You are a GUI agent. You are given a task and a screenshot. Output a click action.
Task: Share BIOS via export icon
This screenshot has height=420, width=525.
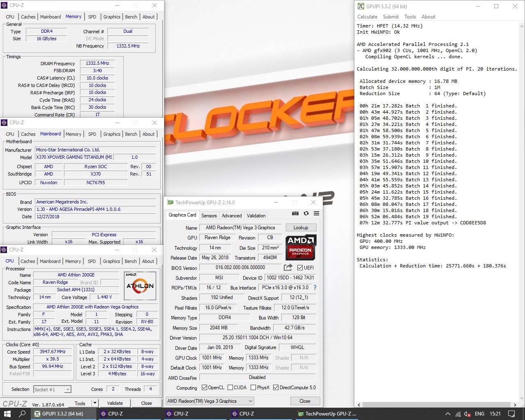tap(288, 267)
